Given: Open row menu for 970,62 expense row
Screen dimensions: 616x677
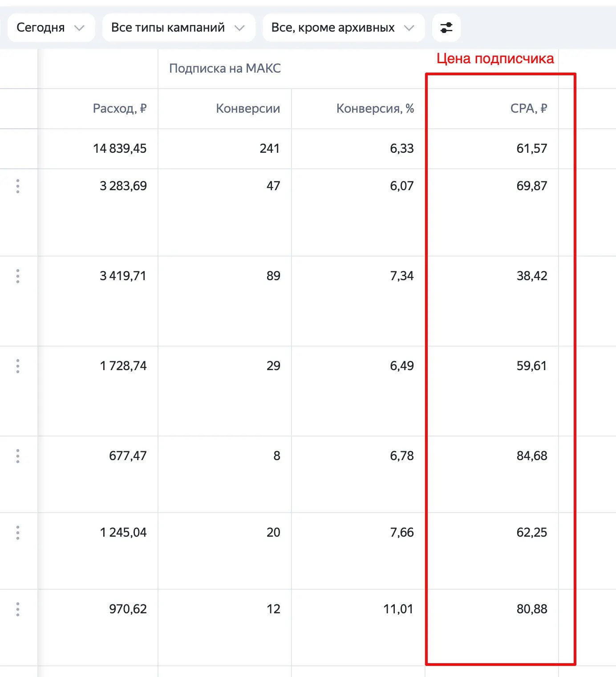Looking at the screenshot, I should tap(18, 609).
